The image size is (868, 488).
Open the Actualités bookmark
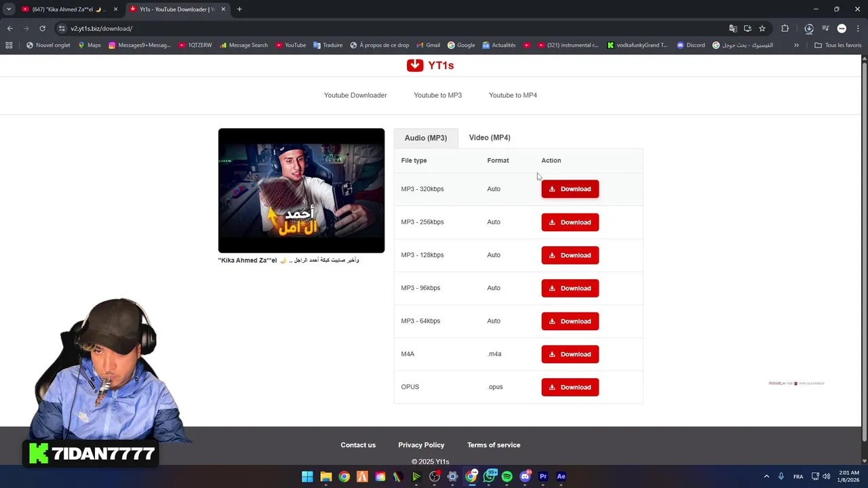pos(499,45)
